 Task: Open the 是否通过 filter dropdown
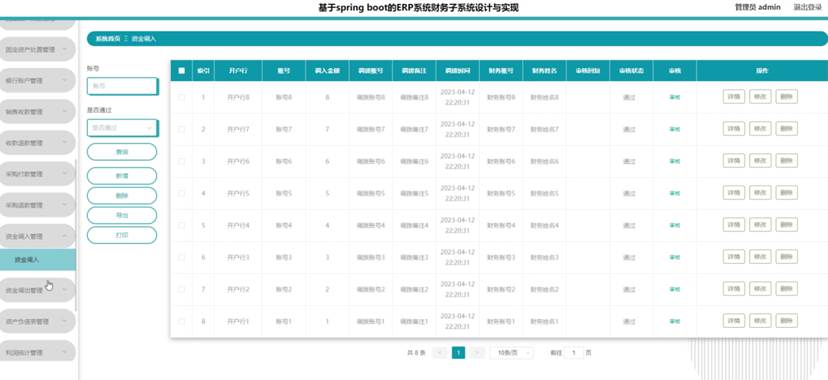(122, 128)
